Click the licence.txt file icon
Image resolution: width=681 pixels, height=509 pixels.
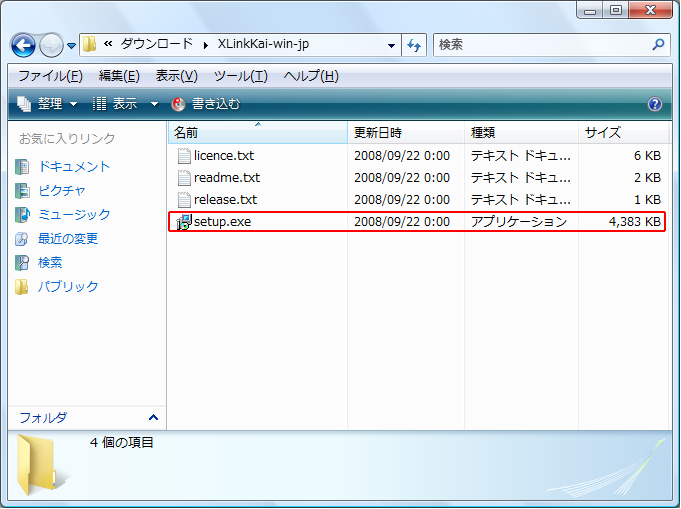click(183, 156)
